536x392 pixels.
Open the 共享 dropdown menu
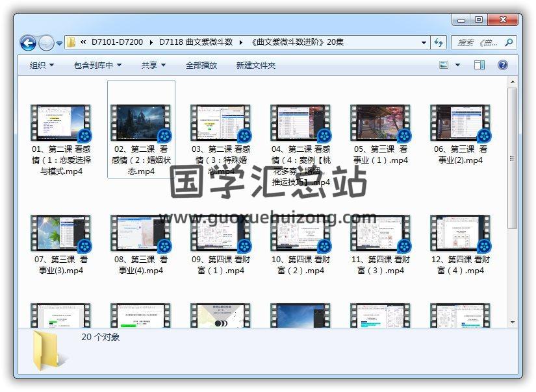point(153,66)
